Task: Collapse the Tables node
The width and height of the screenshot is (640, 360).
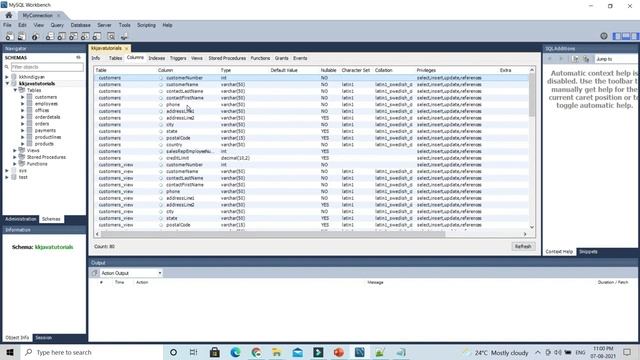Action: coord(15,90)
